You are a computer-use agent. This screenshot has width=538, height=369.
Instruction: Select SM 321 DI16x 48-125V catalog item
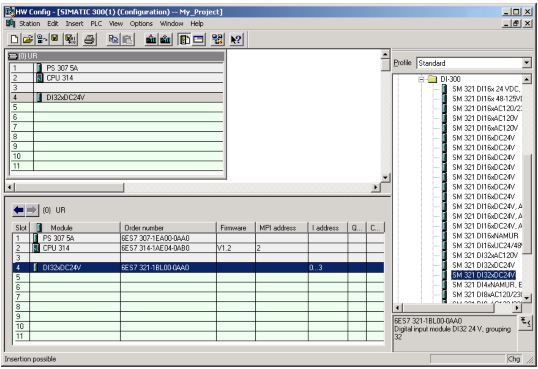(487, 99)
